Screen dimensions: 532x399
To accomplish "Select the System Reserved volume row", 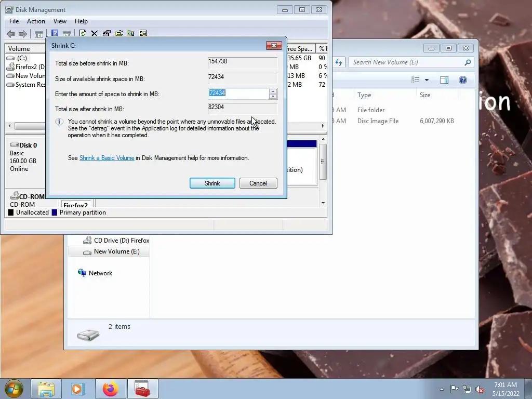I will click(26, 85).
